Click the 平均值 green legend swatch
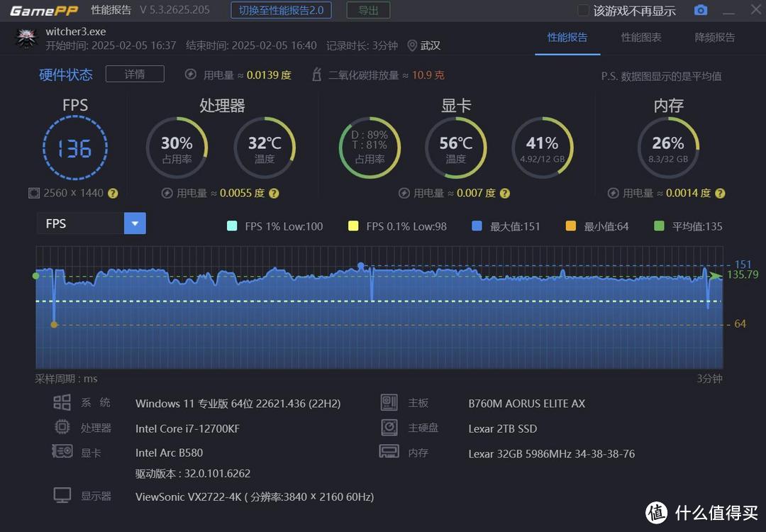This screenshot has height=532, width=766. tap(659, 226)
